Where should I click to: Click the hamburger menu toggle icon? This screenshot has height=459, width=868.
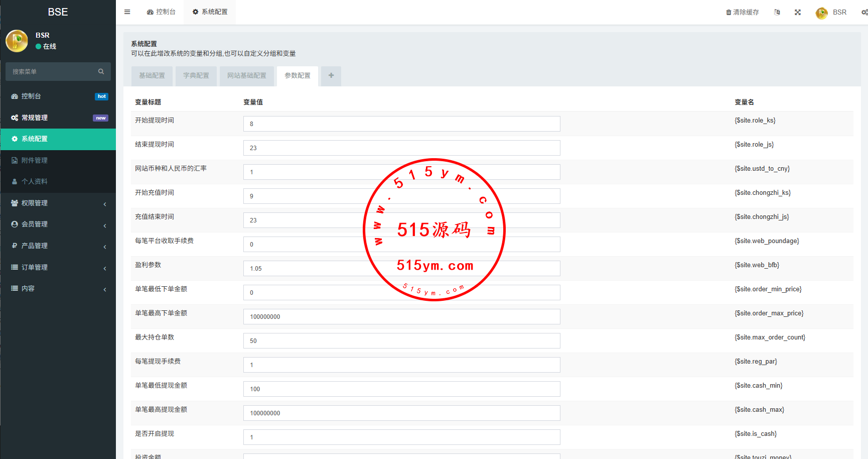(x=127, y=12)
